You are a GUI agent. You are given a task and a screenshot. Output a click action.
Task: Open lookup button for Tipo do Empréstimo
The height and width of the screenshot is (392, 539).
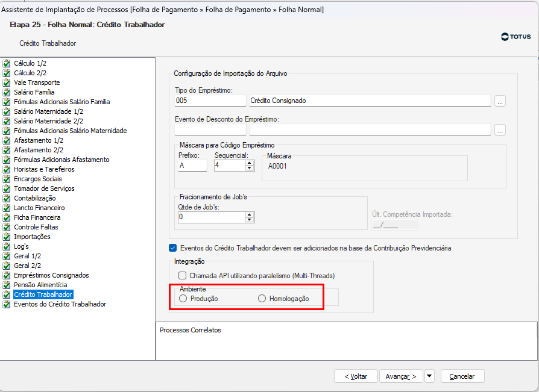[x=500, y=101]
